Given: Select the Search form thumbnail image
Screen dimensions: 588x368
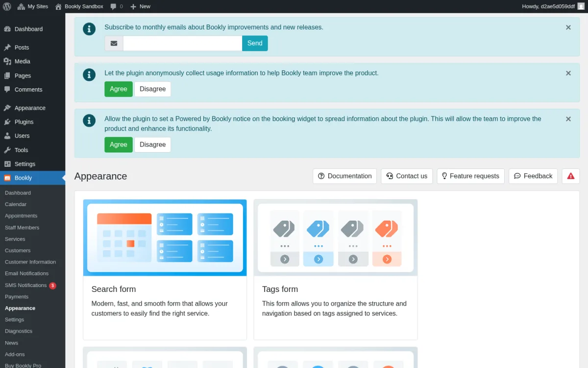Looking at the screenshot, I should click(165, 237).
